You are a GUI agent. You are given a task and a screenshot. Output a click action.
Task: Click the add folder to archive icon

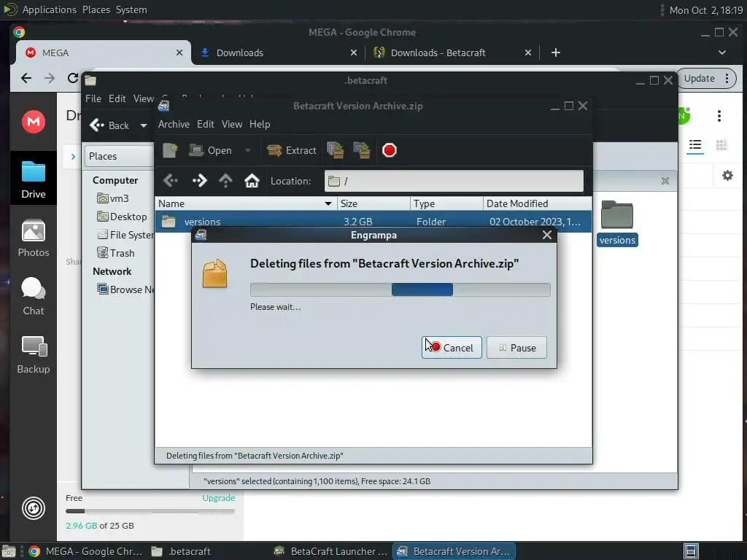[362, 150]
